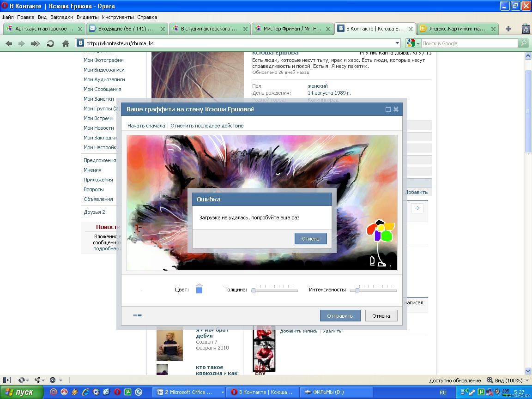Open the Start menu 'пуск' button
Screen dimensions: 532x399
point(22,392)
